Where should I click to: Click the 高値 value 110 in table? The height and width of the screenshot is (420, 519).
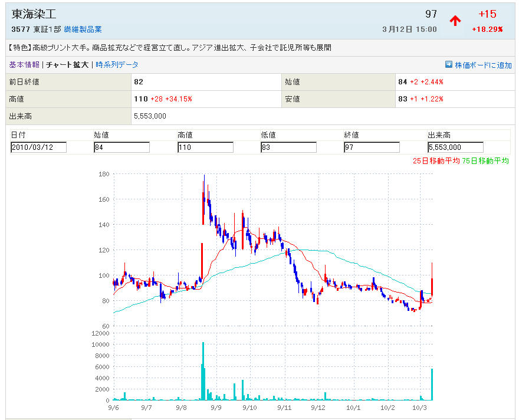click(141, 99)
